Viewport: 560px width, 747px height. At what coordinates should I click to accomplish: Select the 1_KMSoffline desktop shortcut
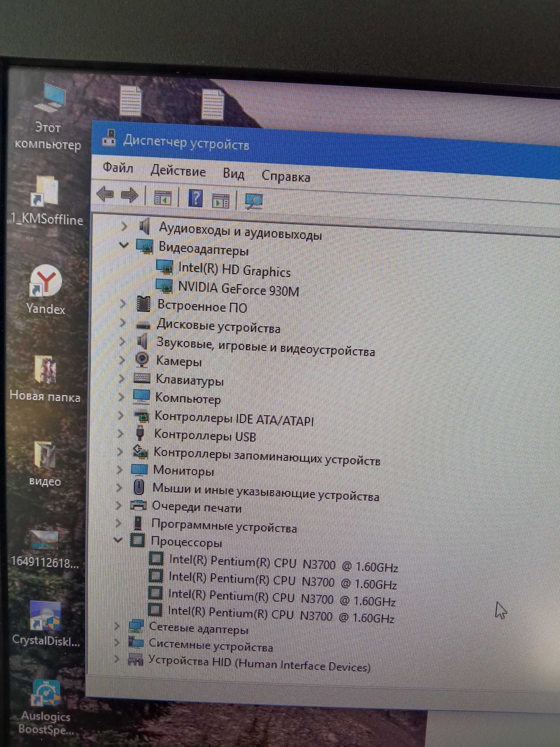(x=46, y=201)
